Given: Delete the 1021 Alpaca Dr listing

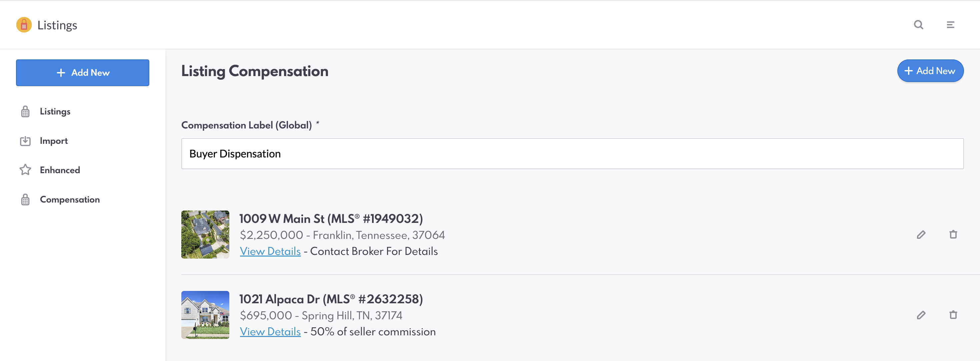Looking at the screenshot, I should tap(953, 315).
